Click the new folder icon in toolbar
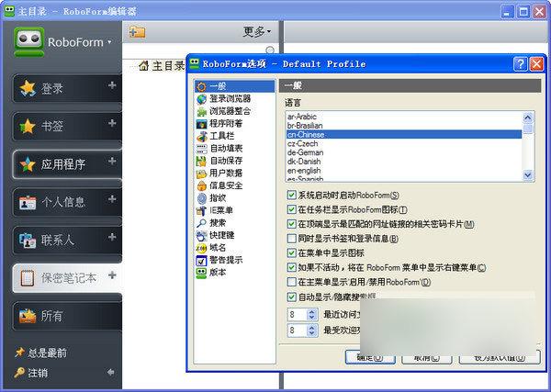Image resolution: width=551 pixels, height=392 pixels. (138, 32)
